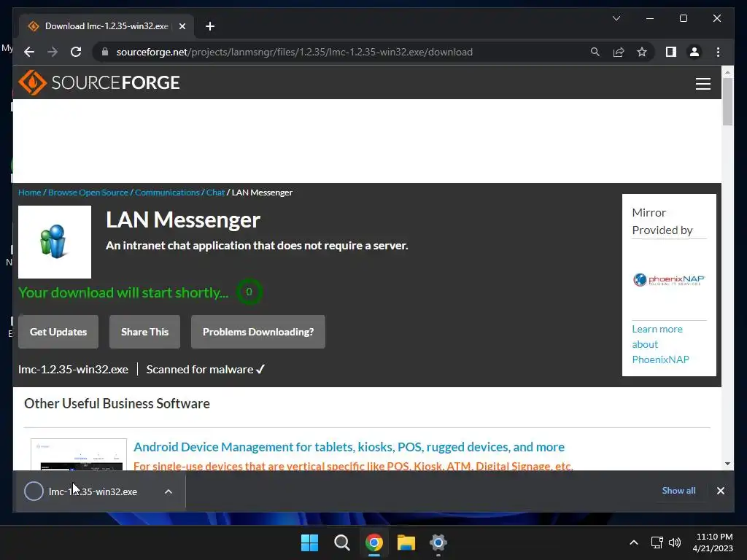This screenshot has height=560, width=747.
Task: Click the Get Updates button
Action: pyautogui.click(x=58, y=332)
